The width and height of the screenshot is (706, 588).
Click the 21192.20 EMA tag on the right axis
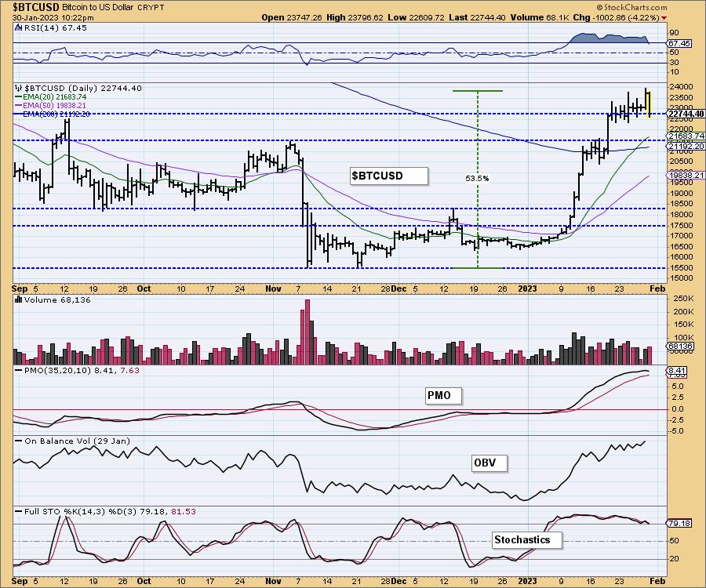(x=686, y=146)
